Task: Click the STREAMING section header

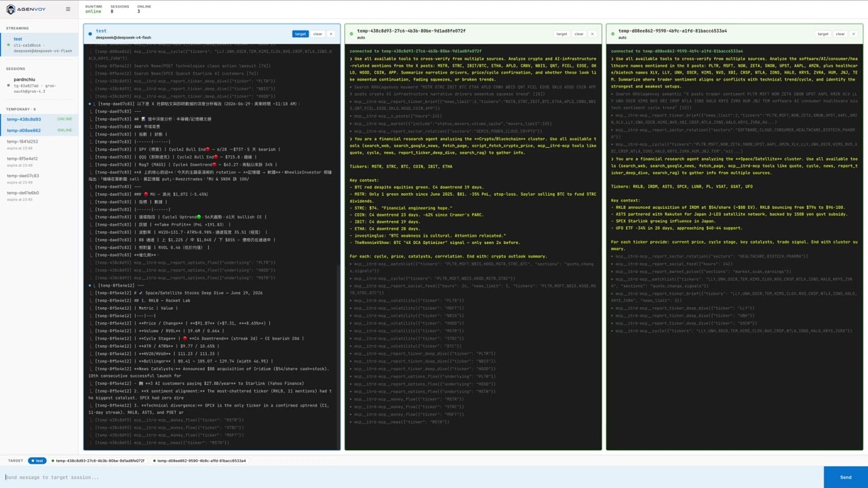Action: tap(18, 28)
